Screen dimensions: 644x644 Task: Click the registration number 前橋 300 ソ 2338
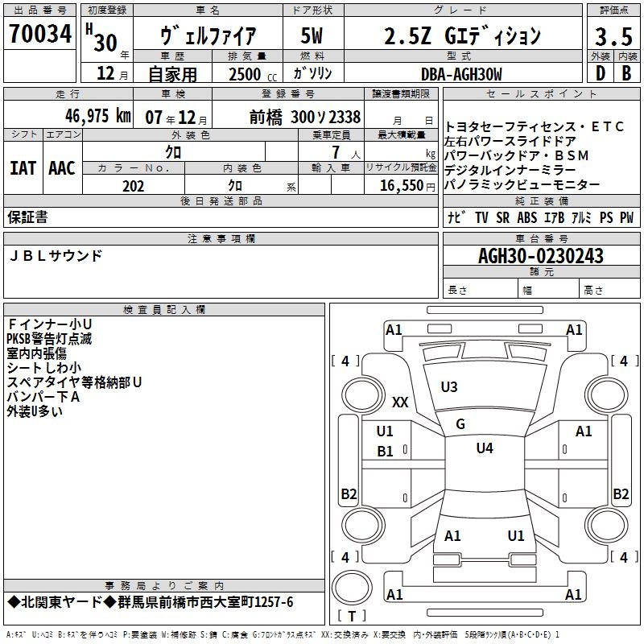click(305, 118)
